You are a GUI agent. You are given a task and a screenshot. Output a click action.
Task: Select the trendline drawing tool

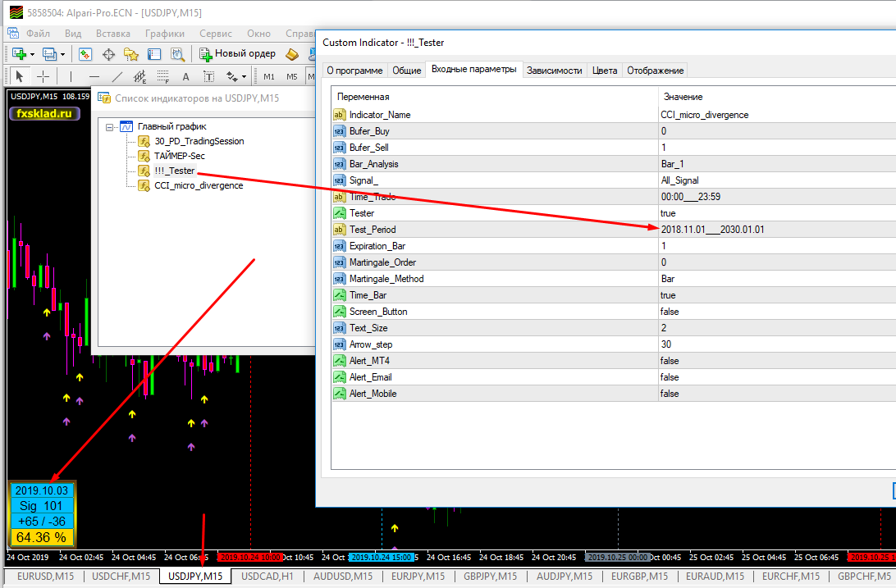click(x=117, y=76)
